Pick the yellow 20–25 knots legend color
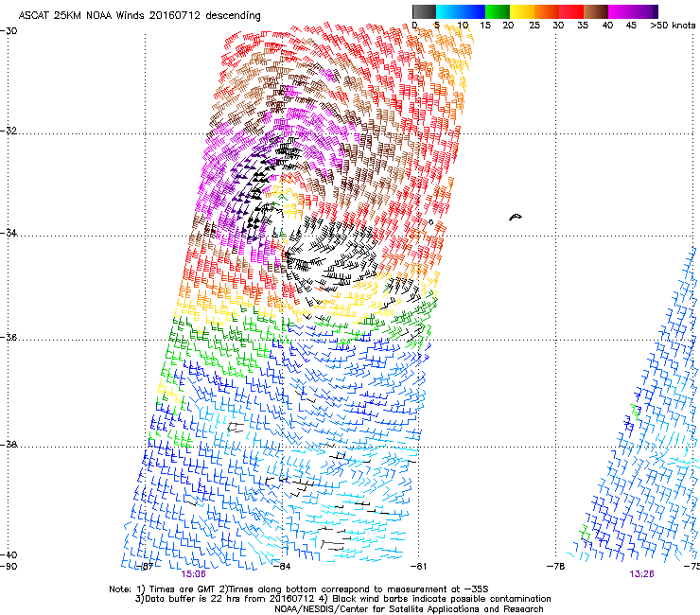This screenshot has width=700, height=615. tap(522, 11)
